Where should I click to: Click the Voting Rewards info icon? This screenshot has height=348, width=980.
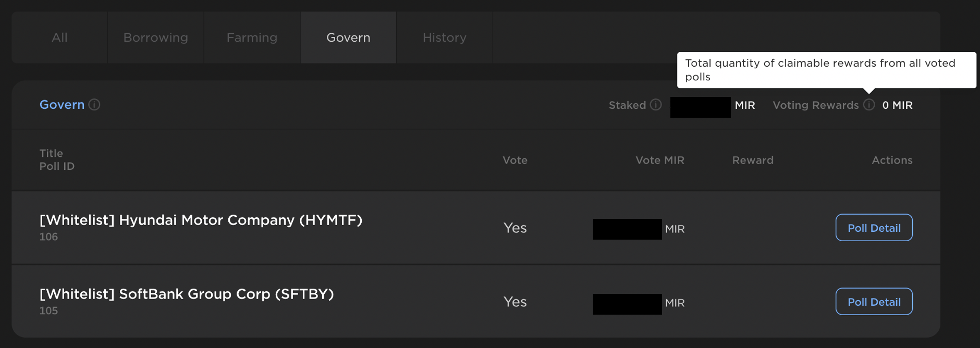click(868, 105)
